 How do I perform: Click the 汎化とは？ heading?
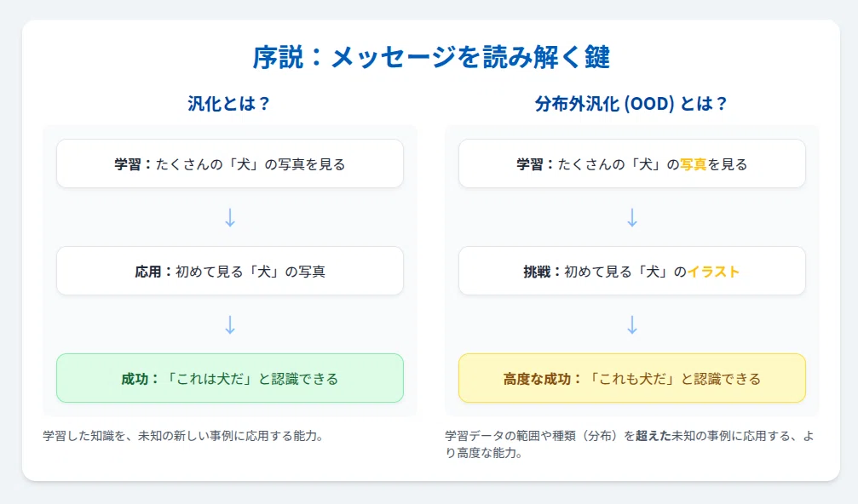(x=229, y=103)
